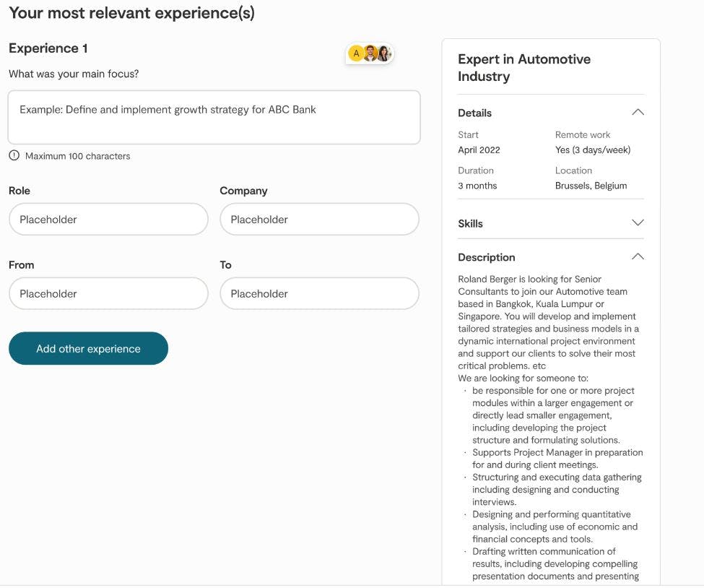This screenshot has height=588, width=704.
Task: Click the Expert in Automotive Industry title
Action: (524, 68)
